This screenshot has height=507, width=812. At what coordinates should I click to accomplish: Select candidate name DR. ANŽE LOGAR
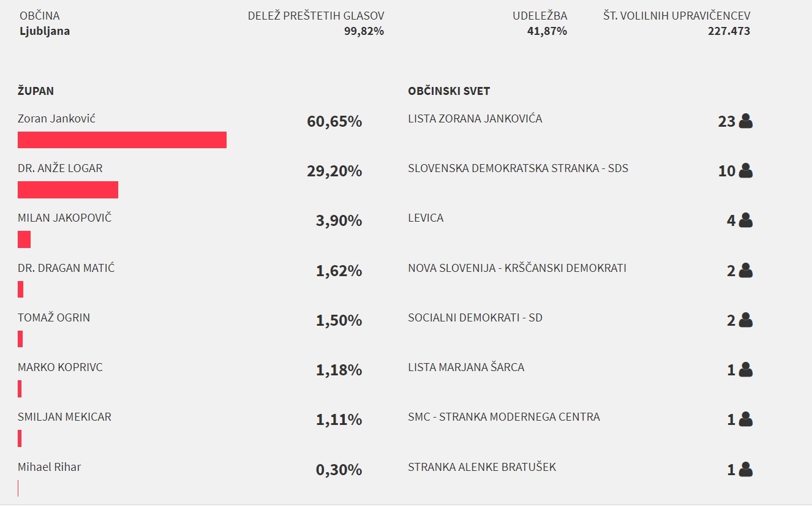pyautogui.click(x=60, y=168)
